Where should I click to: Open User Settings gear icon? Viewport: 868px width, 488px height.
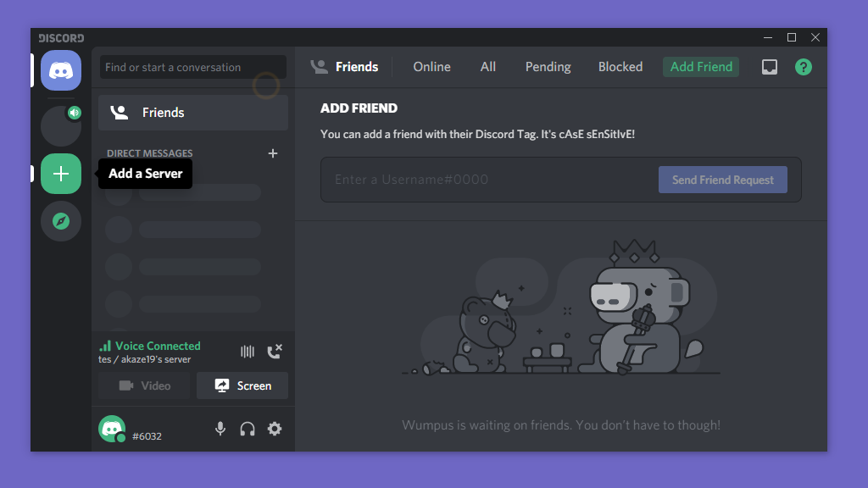[275, 429]
